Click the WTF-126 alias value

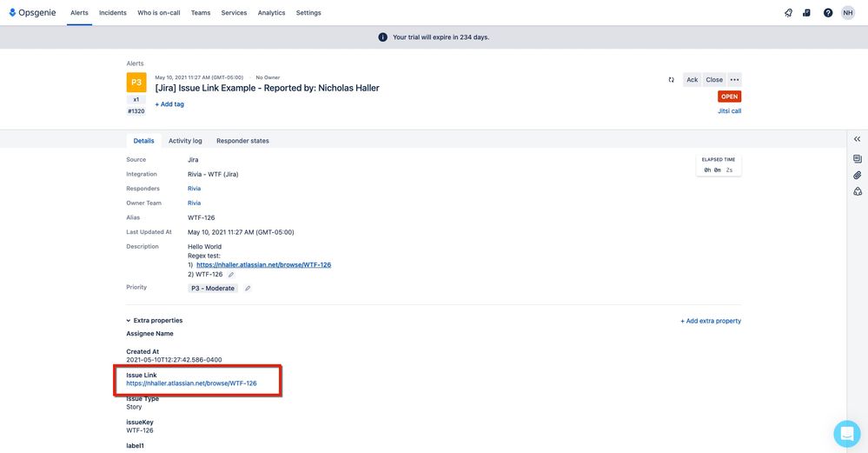coord(201,217)
